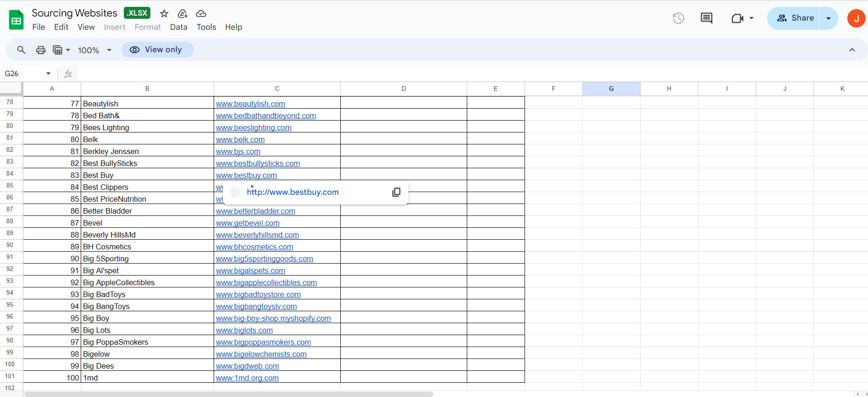Open the 100% zoom dropdown
868x397 pixels.
pos(94,50)
